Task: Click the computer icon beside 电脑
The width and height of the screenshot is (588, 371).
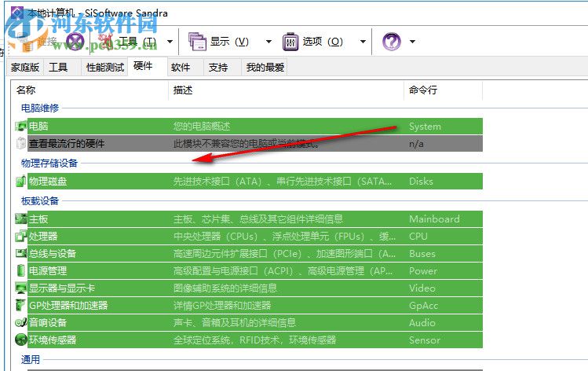Action: click(x=21, y=126)
